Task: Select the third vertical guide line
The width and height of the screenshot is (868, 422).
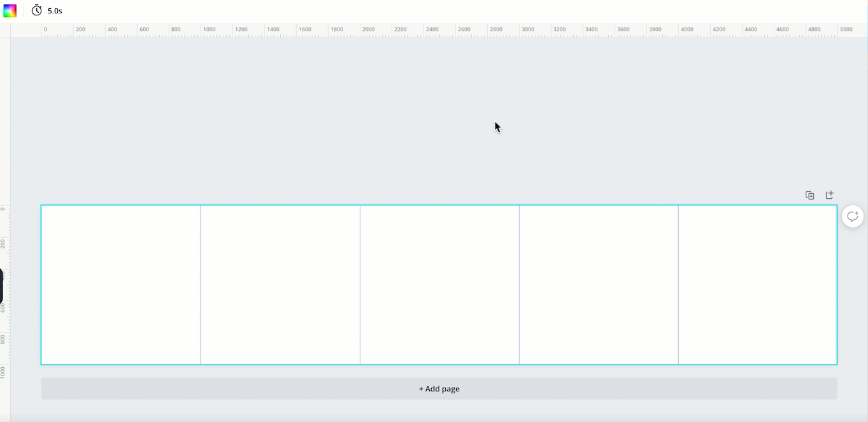Action: click(x=519, y=285)
